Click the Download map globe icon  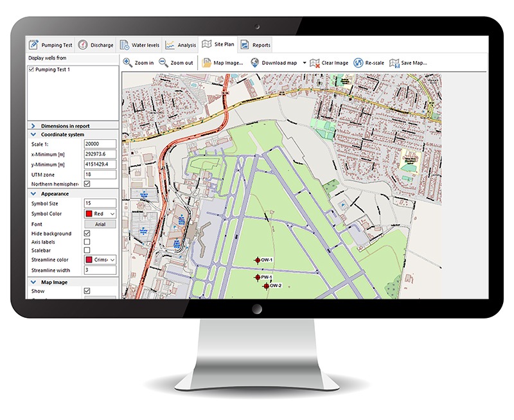(255, 63)
